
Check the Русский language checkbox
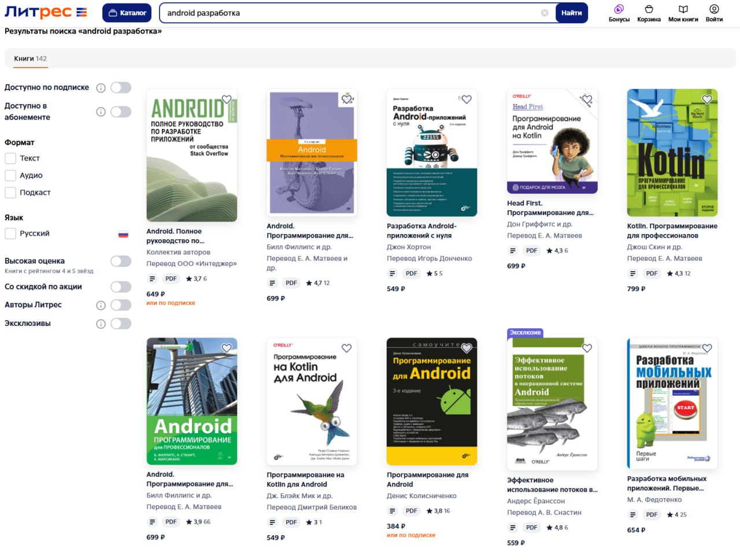(x=10, y=233)
